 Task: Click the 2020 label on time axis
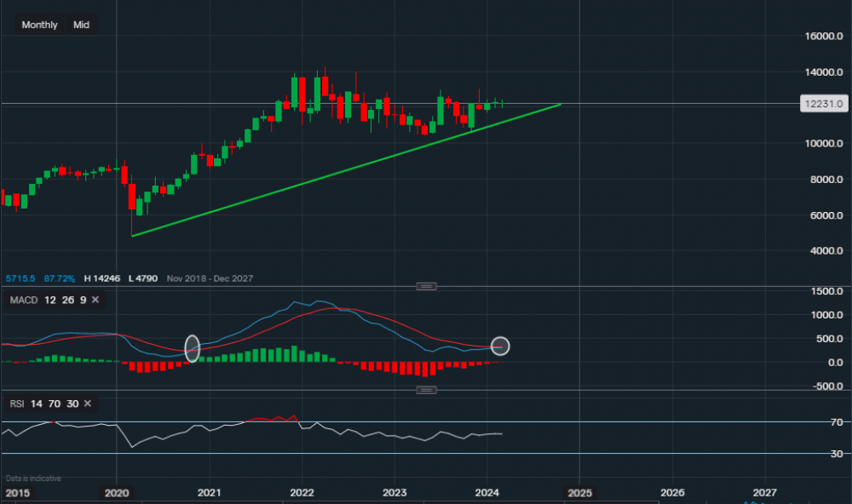pyautogui.click(x=116, y=493)
